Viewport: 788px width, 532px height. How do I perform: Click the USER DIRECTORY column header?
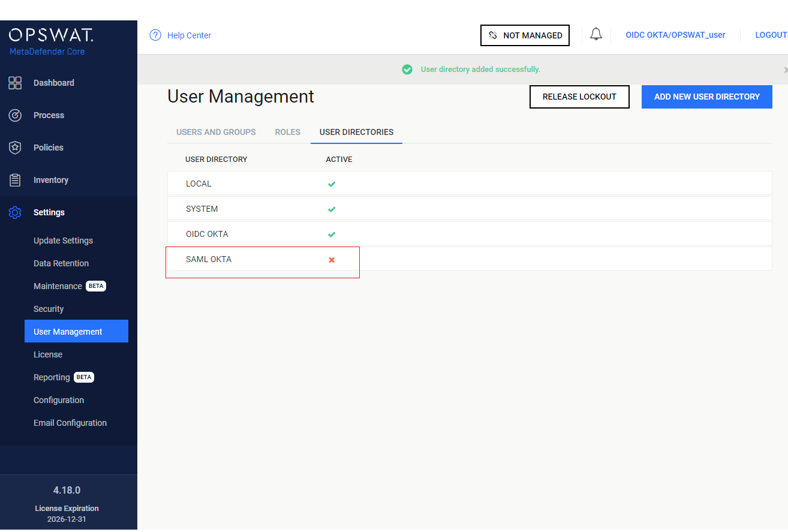(x=216, y=160)
